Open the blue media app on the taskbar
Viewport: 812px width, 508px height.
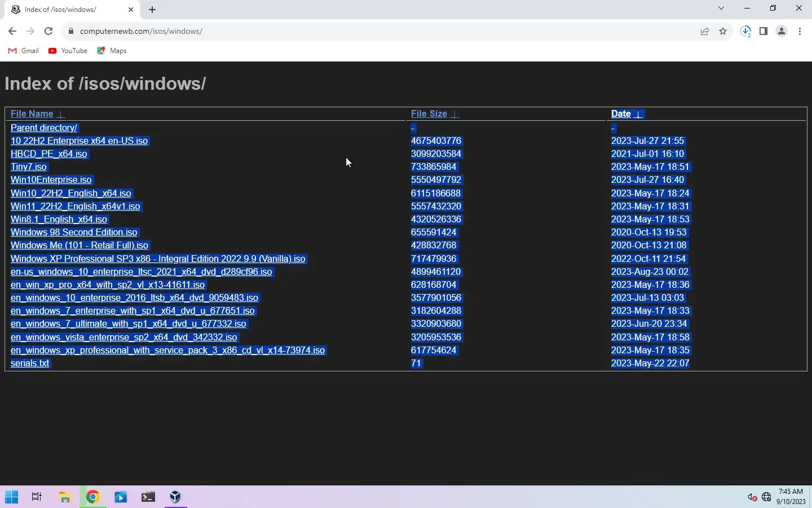(121, 497)
